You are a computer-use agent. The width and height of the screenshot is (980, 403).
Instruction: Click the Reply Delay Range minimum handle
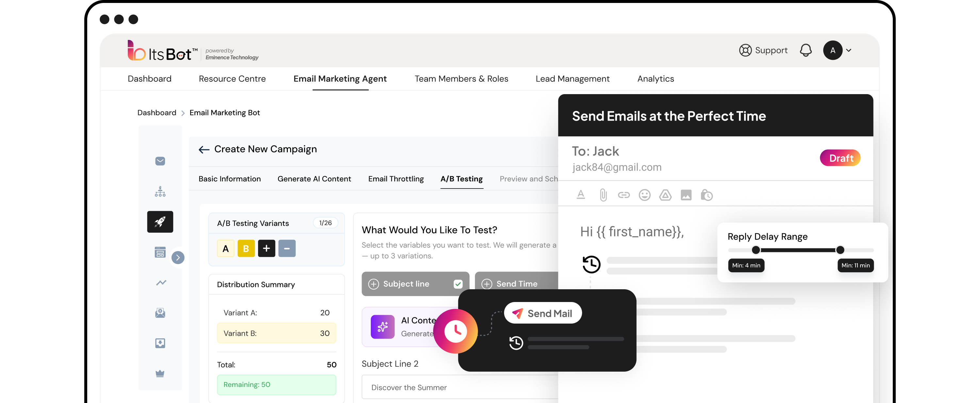tap(756, 250)
